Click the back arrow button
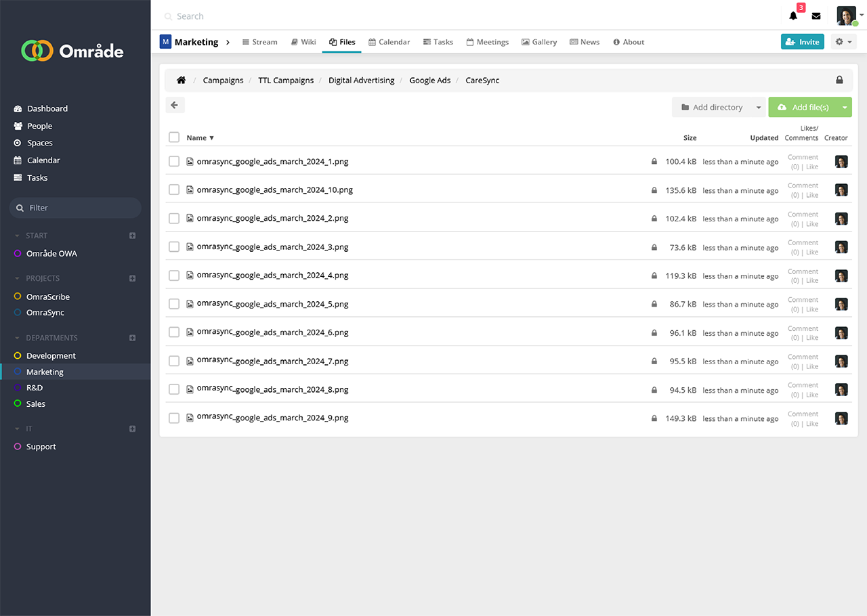 175,105
